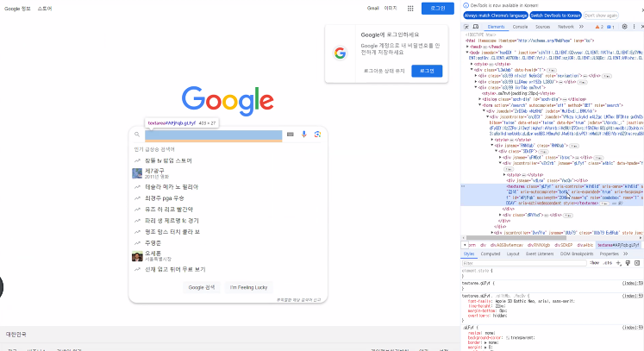
Task: Click Always match Chrome's language button
Action: click(496, 16)
